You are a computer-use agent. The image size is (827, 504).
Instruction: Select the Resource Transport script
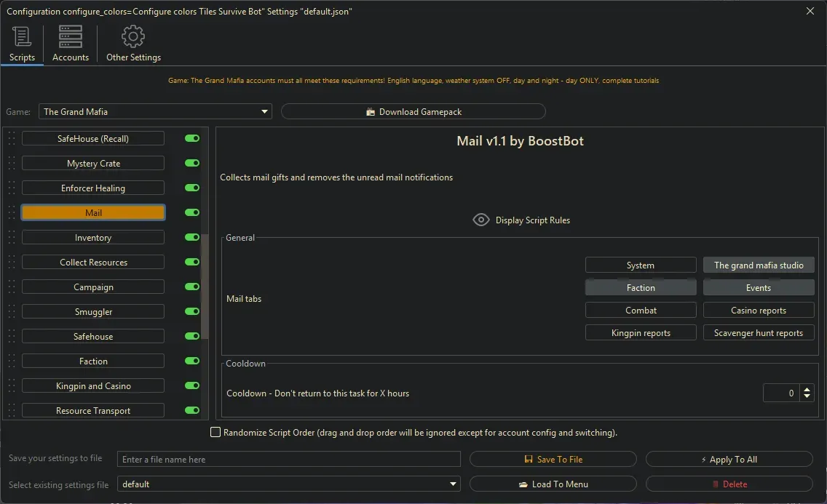click(x=93, y=411)
